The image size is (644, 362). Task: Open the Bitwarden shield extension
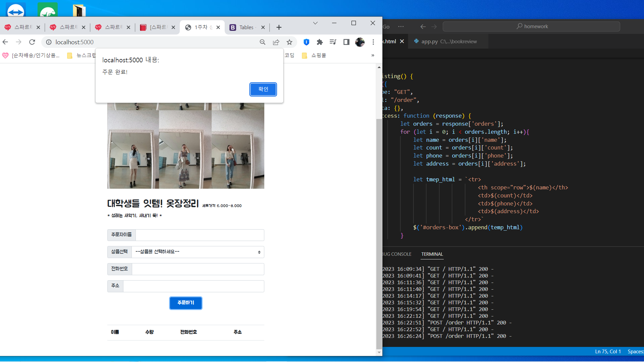[x=306, y=42]
